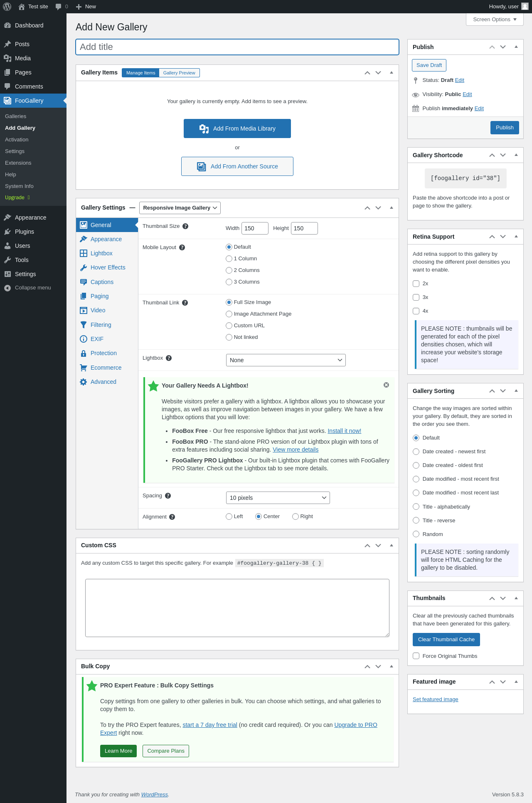Open the comments bubble icon in admin bar
This screenshot has height=803, width=532.
58,7
